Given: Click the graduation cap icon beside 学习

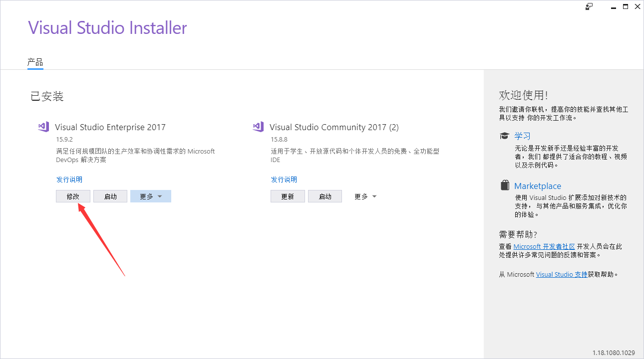Looking at the screenshot, I should coord(505,136).
